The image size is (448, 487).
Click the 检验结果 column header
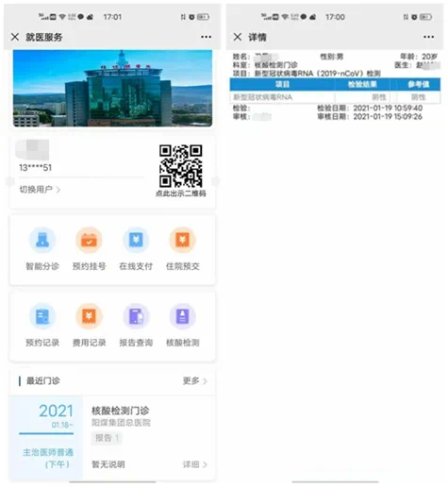pos(362,84)
